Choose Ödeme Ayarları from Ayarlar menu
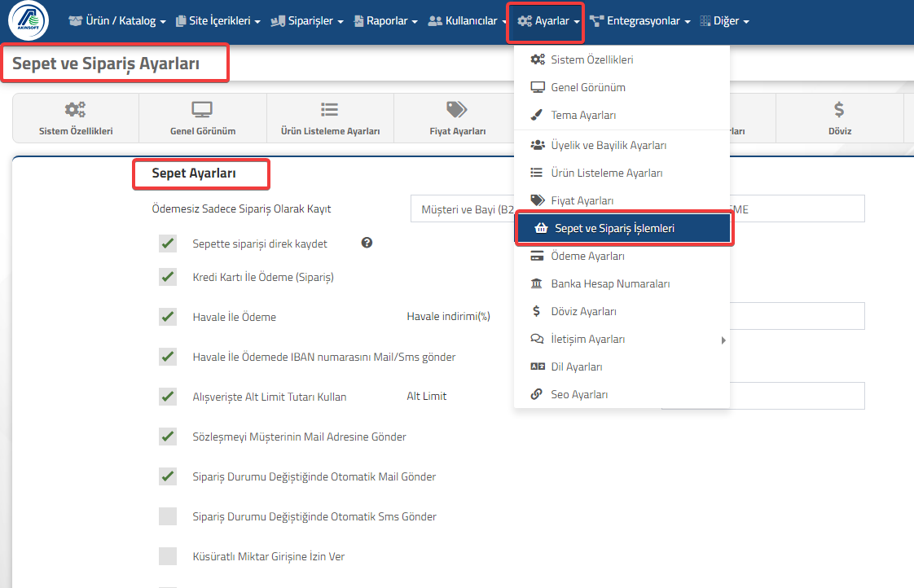914x588 pixels. (622, 256)
